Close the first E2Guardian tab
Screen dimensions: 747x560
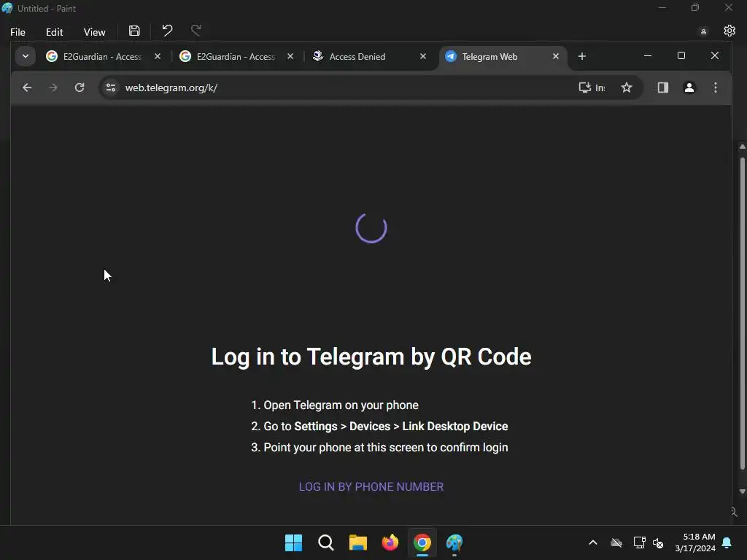(158, 56)
